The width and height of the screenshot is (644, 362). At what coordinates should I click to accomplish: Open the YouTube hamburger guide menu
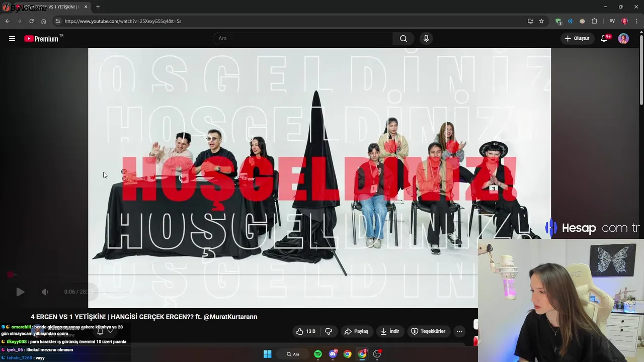pos(12,39)
